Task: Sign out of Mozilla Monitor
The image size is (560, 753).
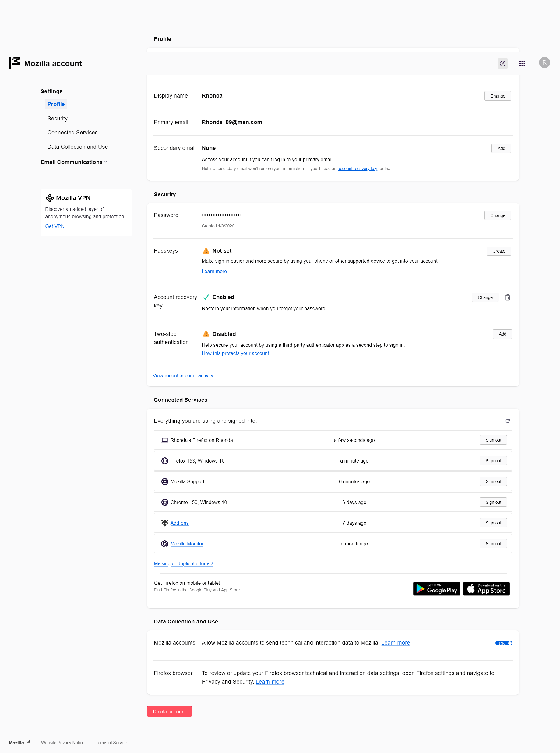Action: pyautogui.click(x=493, y=544)
